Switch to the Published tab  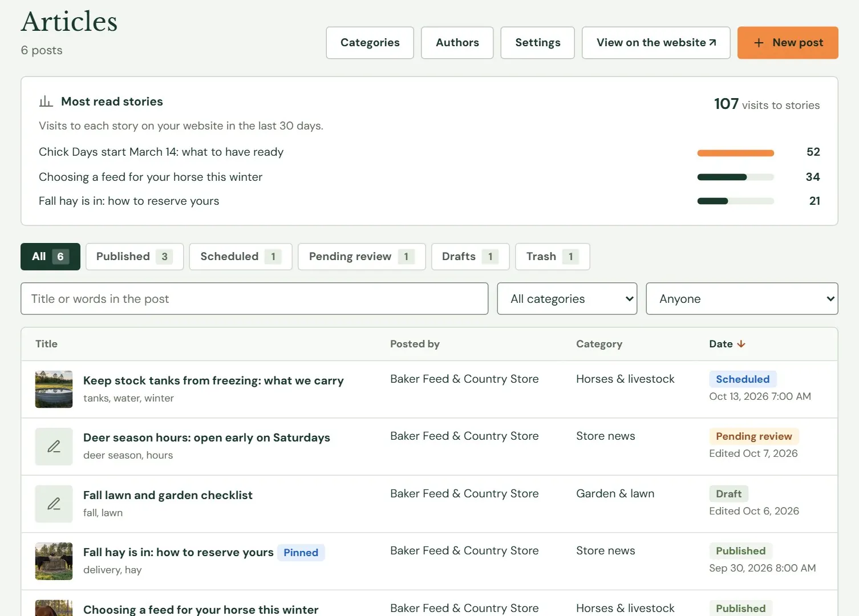(135, 257)
